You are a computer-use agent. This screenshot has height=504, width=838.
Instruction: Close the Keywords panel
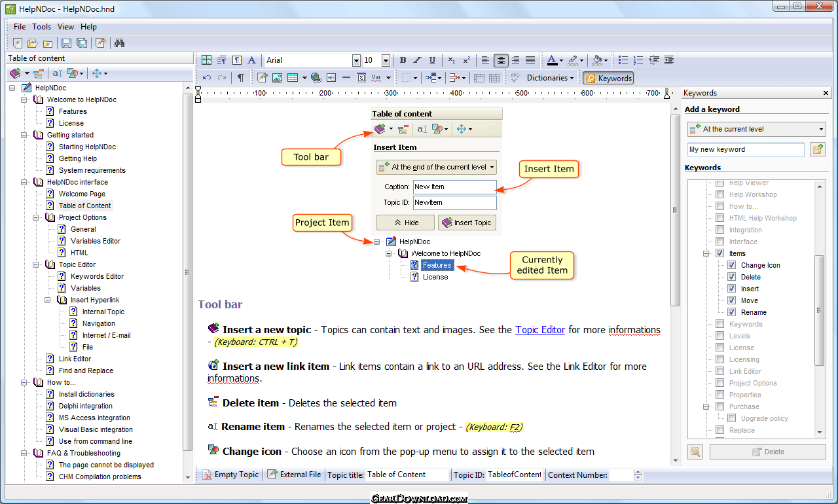[x=827, y=93]
